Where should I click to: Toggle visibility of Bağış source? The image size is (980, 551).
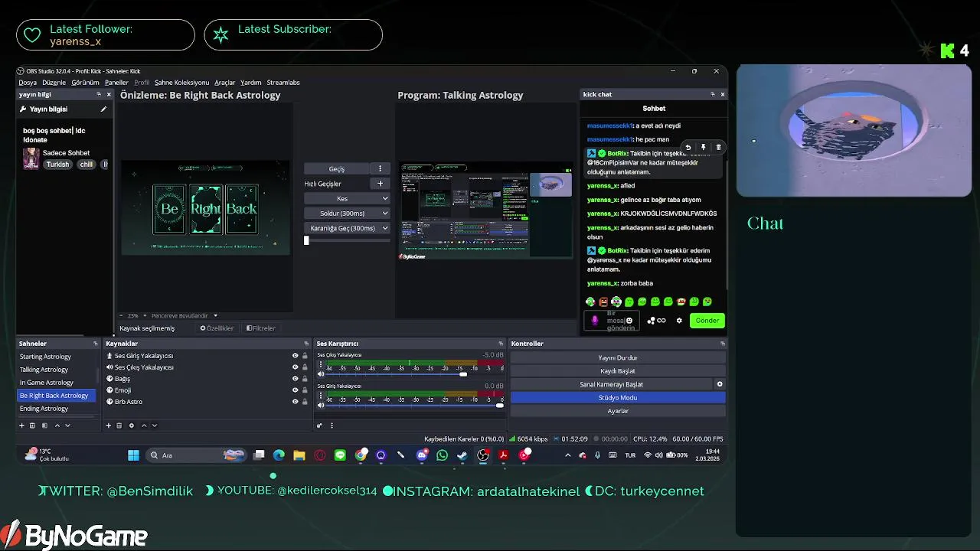(296, 379)
